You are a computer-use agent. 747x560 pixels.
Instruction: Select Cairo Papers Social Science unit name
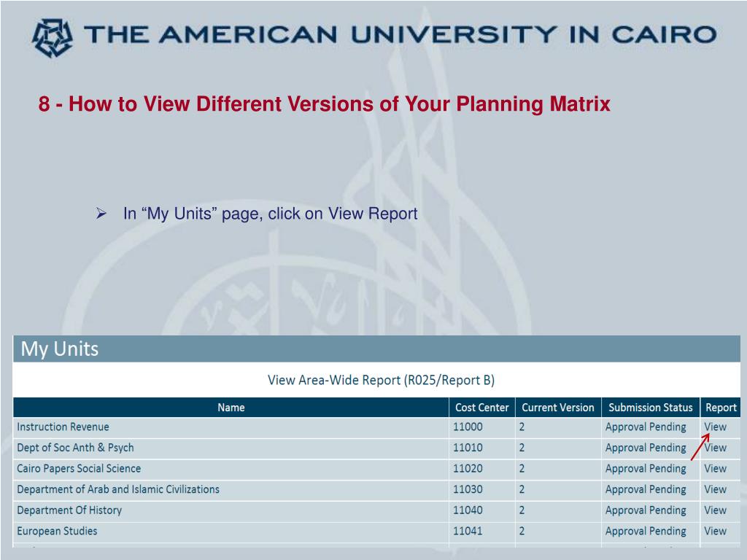click(x=79, y=469)
